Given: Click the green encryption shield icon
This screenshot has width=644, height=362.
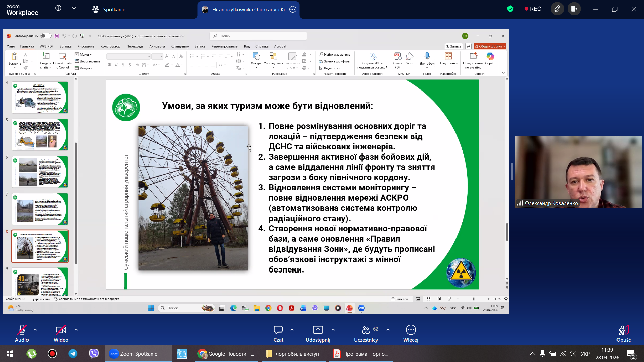Looking at the screenshot, I should [x=510, y=9].
